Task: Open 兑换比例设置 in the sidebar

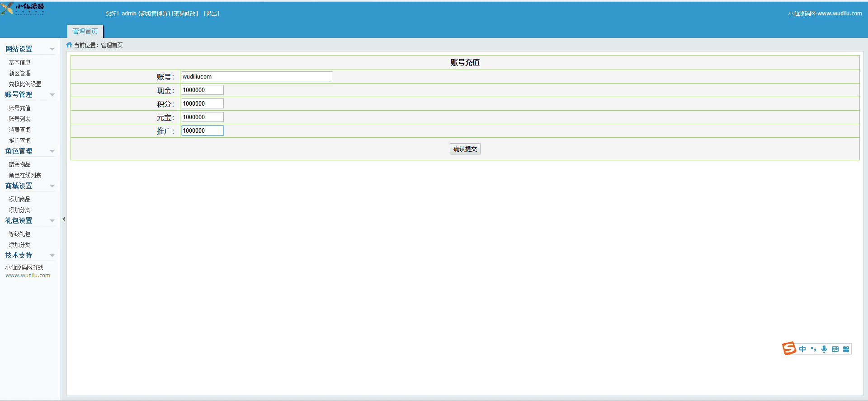Action: pos(25,84)
